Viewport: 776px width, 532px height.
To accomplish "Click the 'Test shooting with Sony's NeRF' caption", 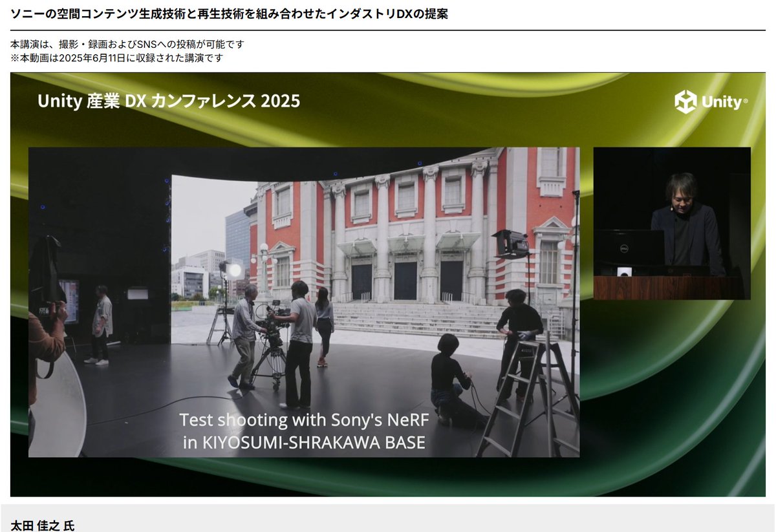I will coord(304,431).
